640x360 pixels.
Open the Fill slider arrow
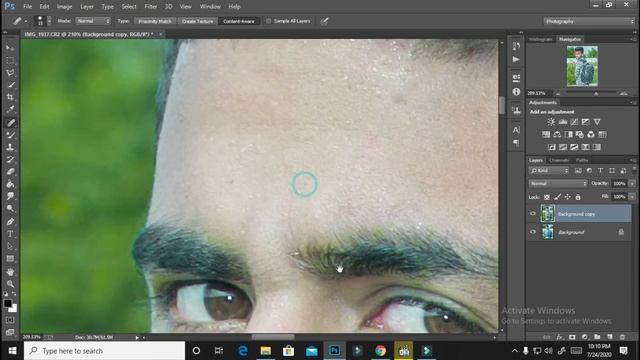(632, 197)
